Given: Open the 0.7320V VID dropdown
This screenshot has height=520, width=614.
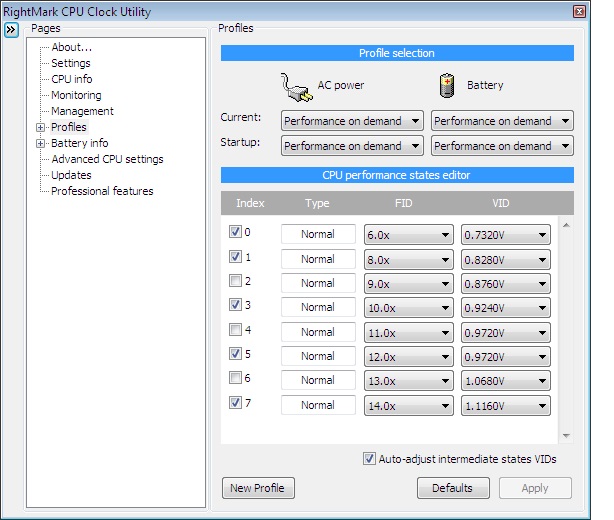Looking at the screenshot, I should tap(506, 234).
